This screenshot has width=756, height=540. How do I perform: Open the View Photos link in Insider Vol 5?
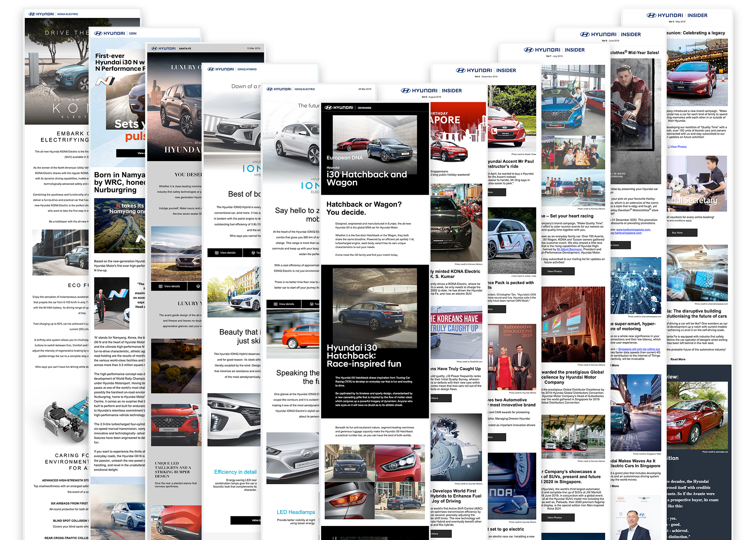coord(677,147)
